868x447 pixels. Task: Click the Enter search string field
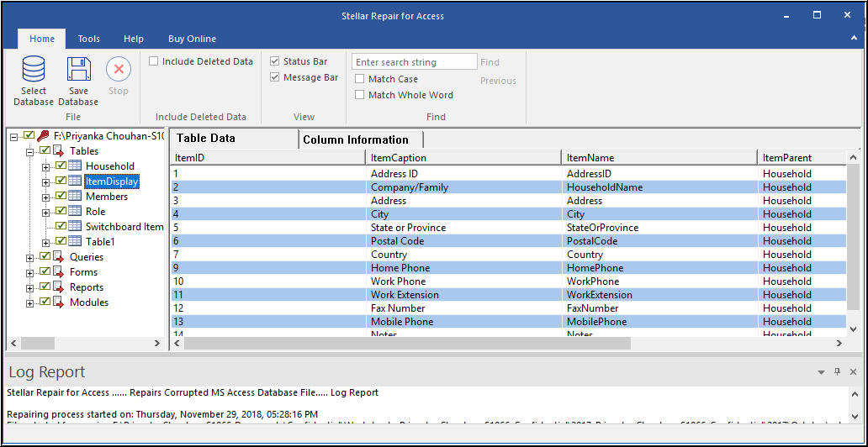(414, 62)
